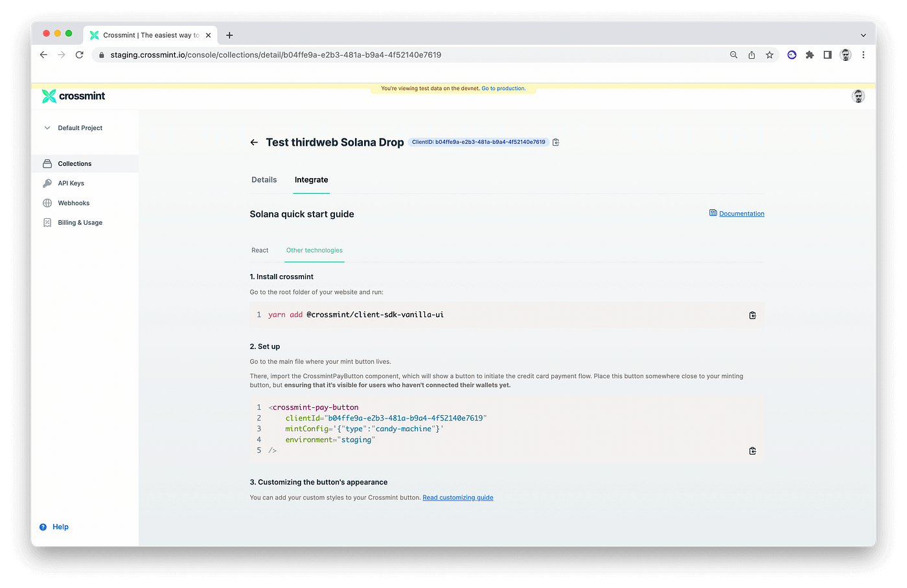Open the Extensions puzzle piece menu
This screenshot has width=907, height=588.
click(x=810, y=55)
